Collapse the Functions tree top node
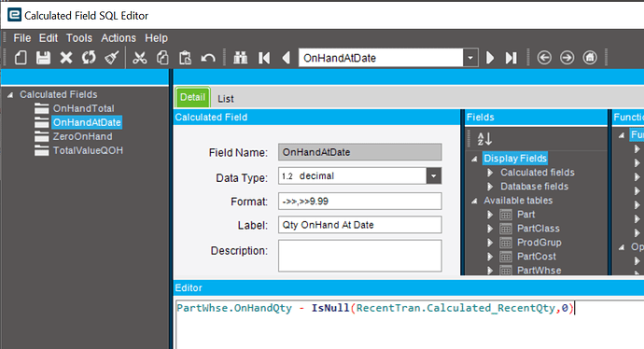The image size is (644, 349). click(x=622, y=135)
